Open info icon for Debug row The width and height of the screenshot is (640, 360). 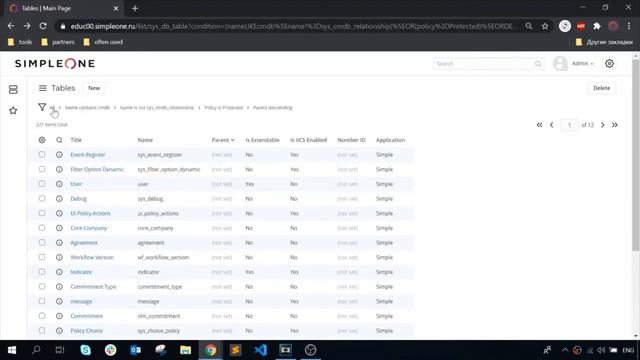(x=59, y=199)
